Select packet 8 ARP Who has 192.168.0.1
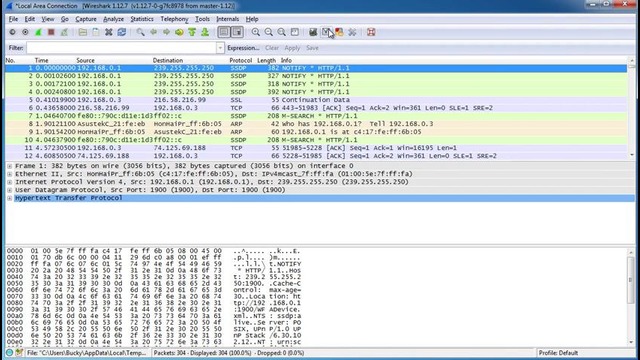 (x=316, y=124)
